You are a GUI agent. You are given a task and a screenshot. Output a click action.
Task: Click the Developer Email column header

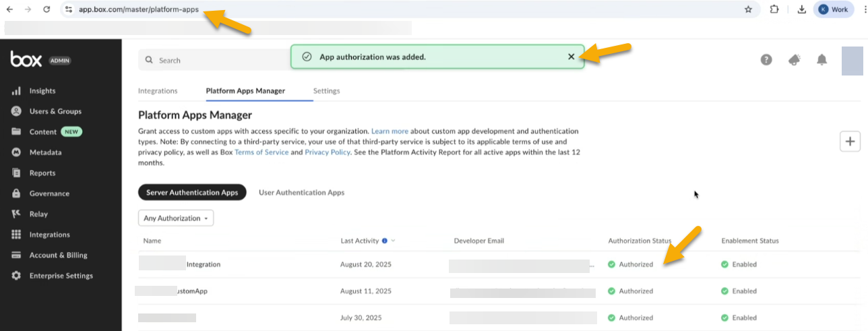point(479,241)
